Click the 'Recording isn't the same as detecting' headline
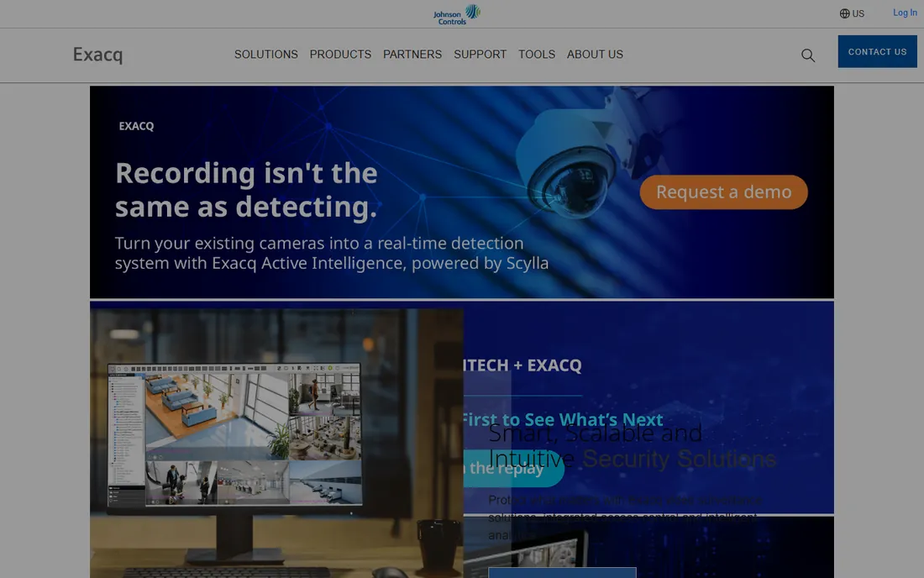Screen dimensions: 924x578 click(x=246, y=190)
